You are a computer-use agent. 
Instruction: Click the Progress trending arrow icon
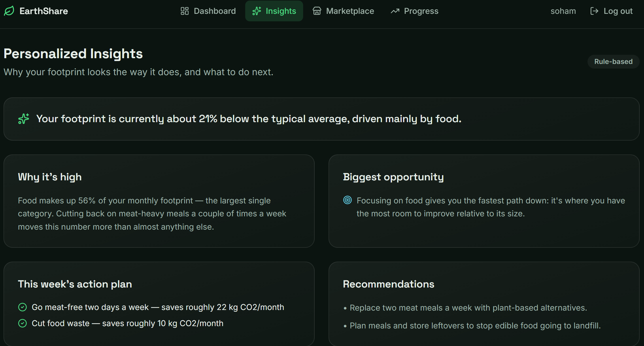(395, 11)
